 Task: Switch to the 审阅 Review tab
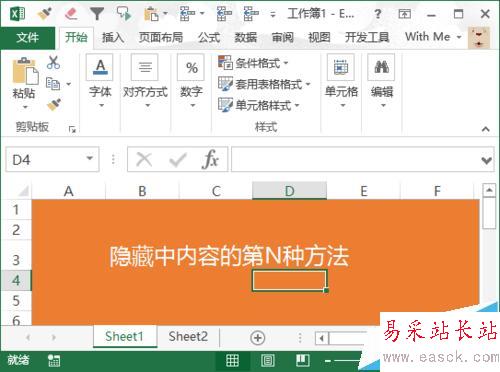point(283,37)
